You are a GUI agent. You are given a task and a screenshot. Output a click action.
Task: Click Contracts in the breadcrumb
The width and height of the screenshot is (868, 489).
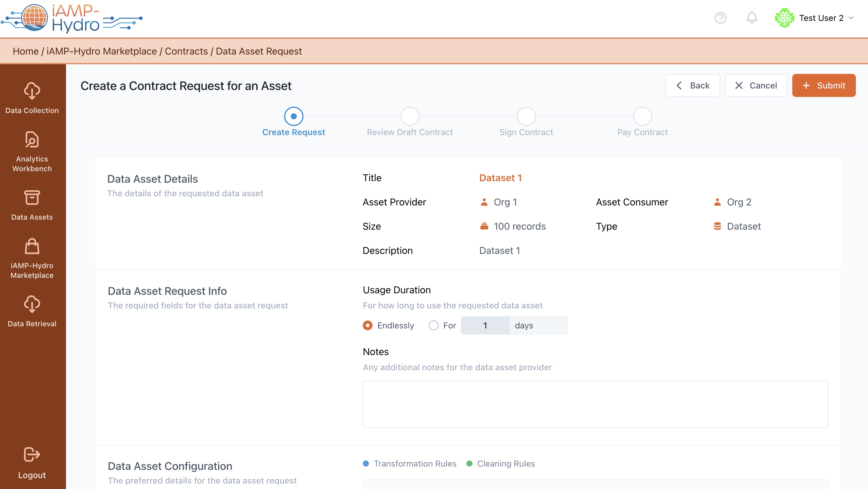[186, 51]
